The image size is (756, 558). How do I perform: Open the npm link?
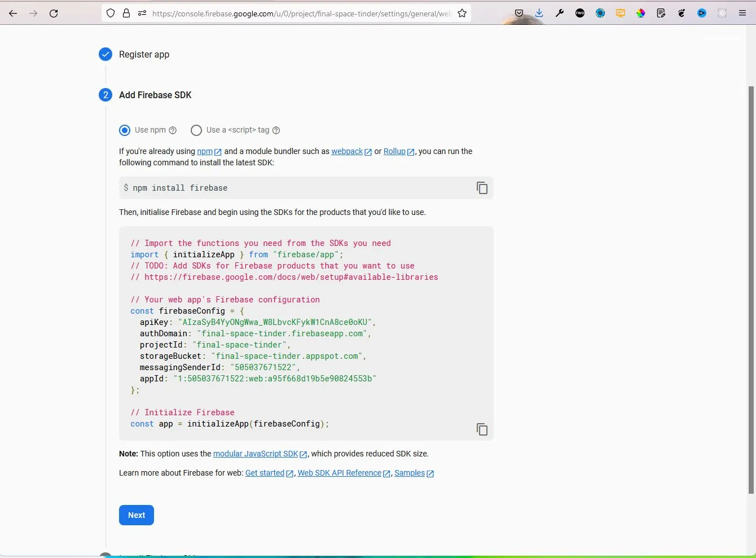[209, 151]
